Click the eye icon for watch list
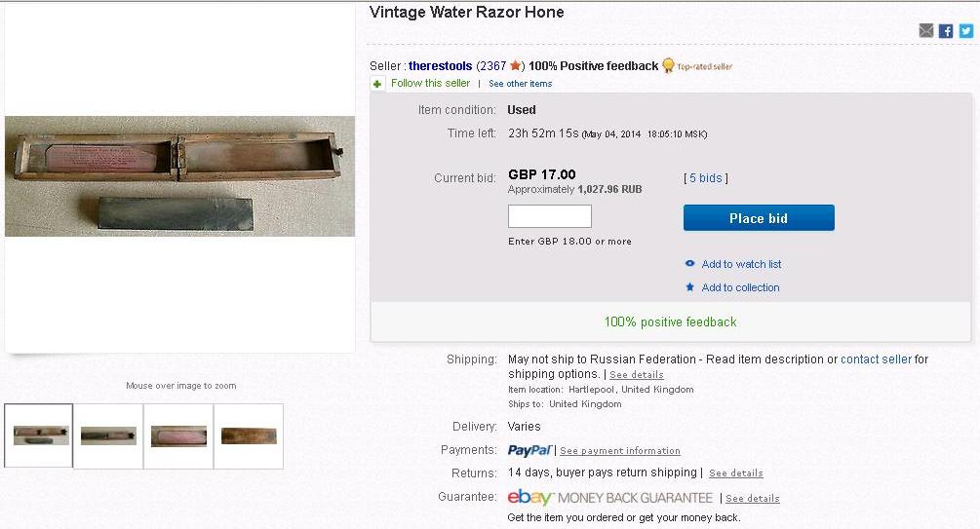Image resolution: width=980 pixels, height=529 pixels. [x=690, y=264]
